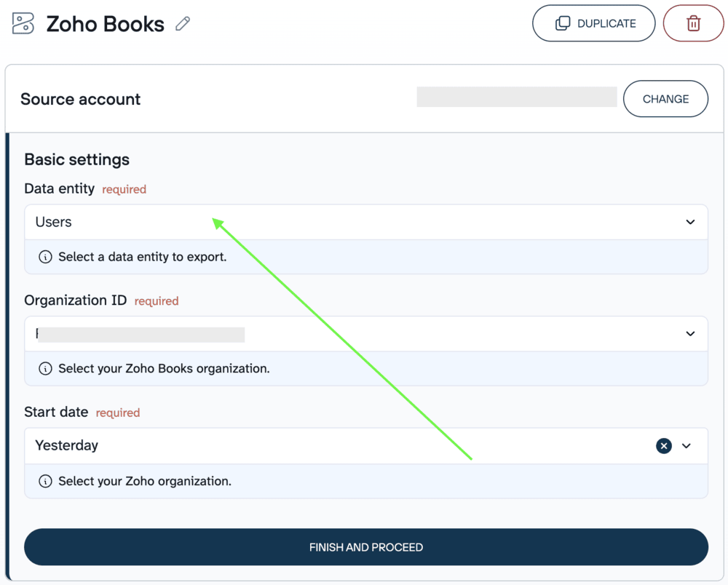The image size is (728, 585).
Task: Expand the chevron on the Start date field
Action: pyautogui.click(x=686, y=445)
